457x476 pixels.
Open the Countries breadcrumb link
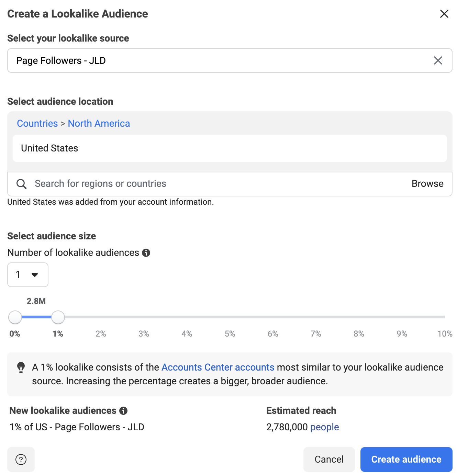37,124
